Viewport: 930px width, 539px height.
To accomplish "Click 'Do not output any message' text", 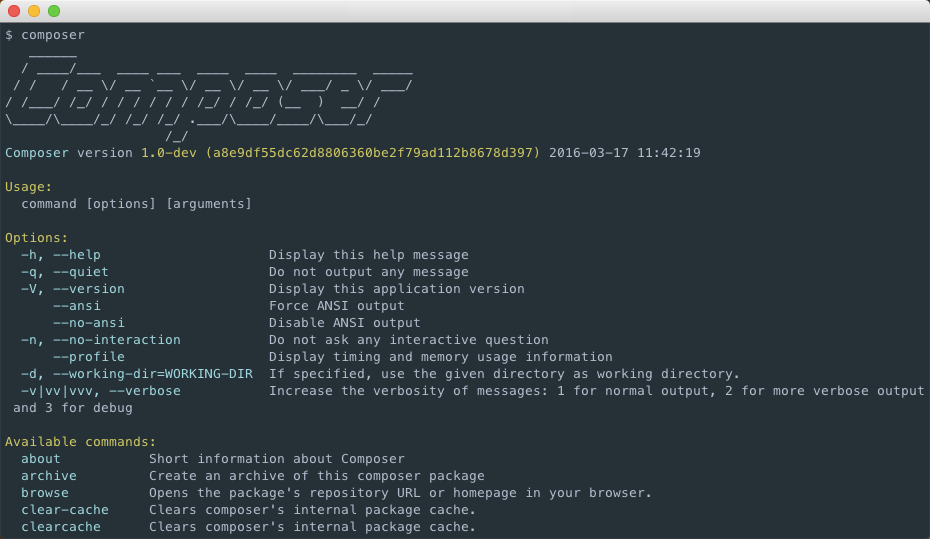I will [369, 272].
